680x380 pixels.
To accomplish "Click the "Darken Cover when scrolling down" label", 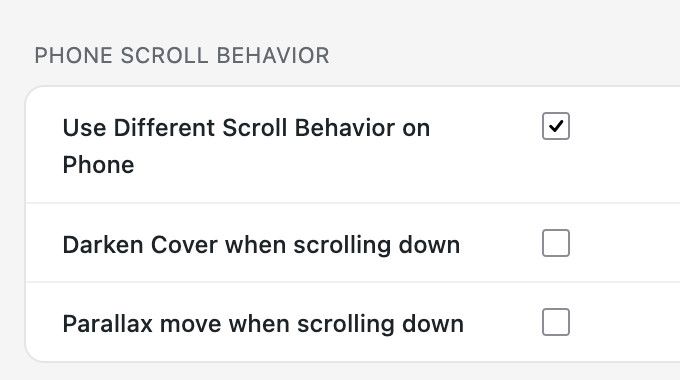I will 261,245.
